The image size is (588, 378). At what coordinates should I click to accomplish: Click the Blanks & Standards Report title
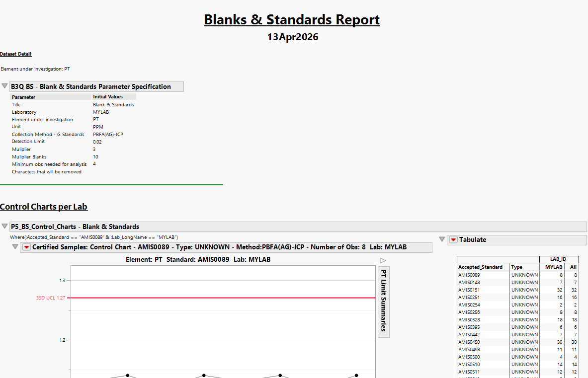point(292,19)
